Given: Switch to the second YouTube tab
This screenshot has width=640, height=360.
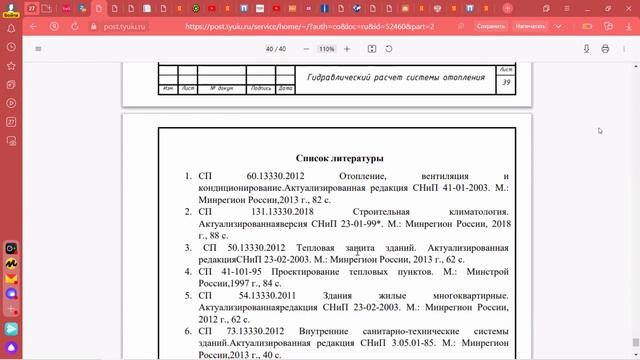Looking at the screenshot, I should (276, 8).
